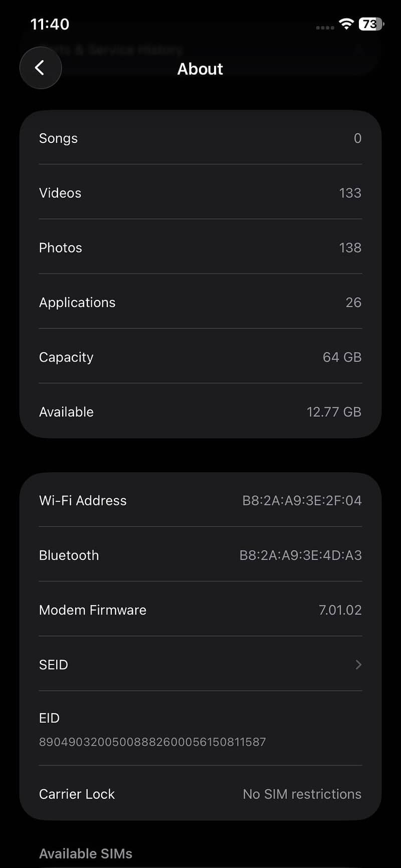The image size is (401, 868).
Task: Tap the Bluetooth address value
Action: pos(301,555)
